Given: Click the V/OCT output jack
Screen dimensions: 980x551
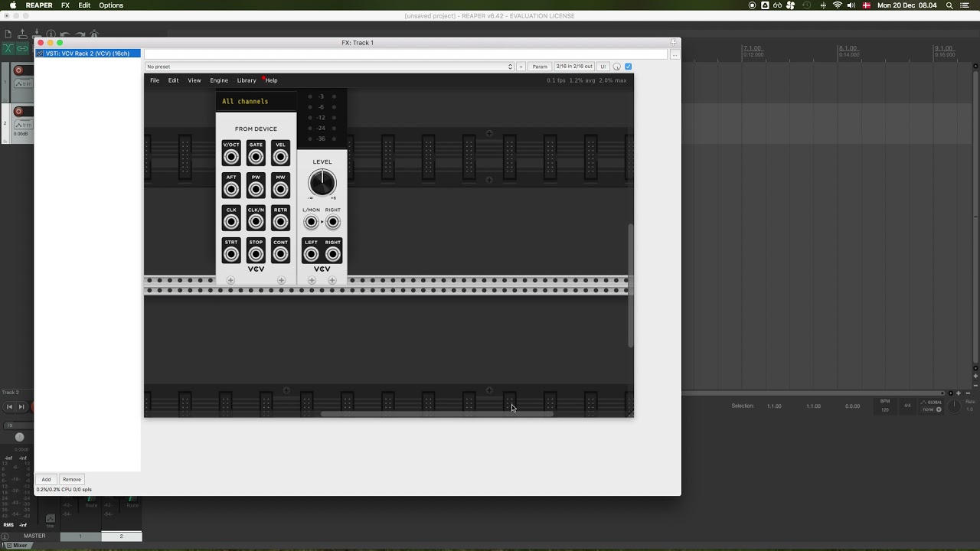Looking at the screenshot, I should (x=231, y=157).
